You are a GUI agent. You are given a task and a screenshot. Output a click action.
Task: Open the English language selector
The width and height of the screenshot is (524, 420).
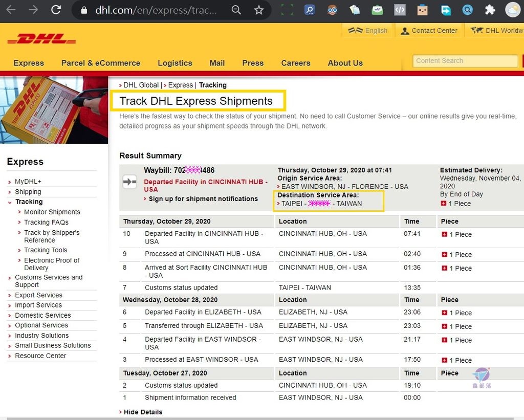(367, 30)
